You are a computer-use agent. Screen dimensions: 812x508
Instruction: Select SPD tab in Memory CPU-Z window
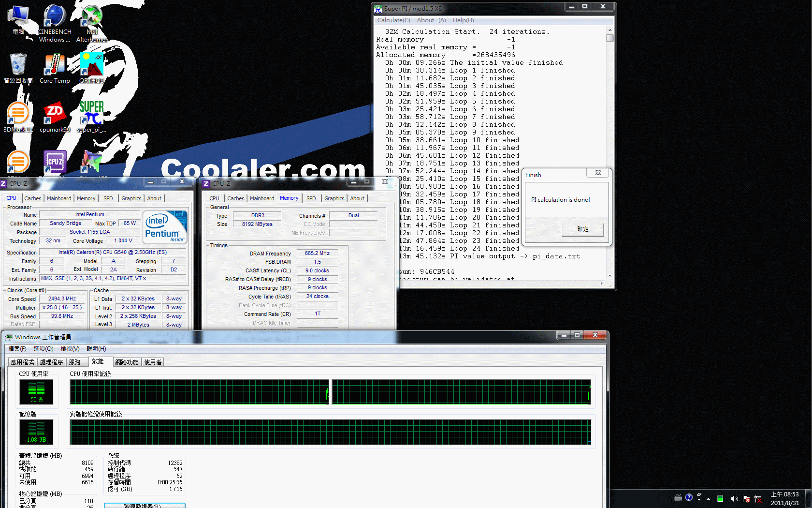[311, 198]
